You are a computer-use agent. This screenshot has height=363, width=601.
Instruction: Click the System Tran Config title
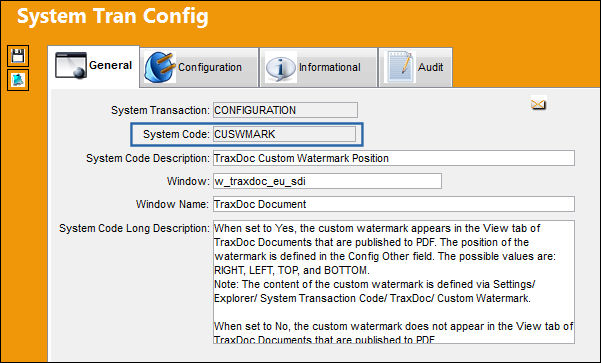tap(113, 17)
